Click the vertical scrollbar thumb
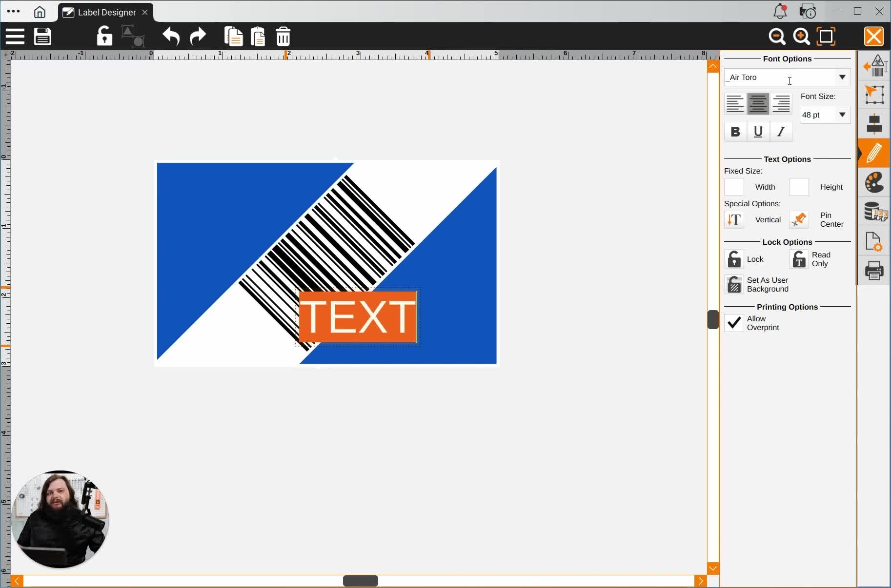891x588 pixels. point(713,320)
